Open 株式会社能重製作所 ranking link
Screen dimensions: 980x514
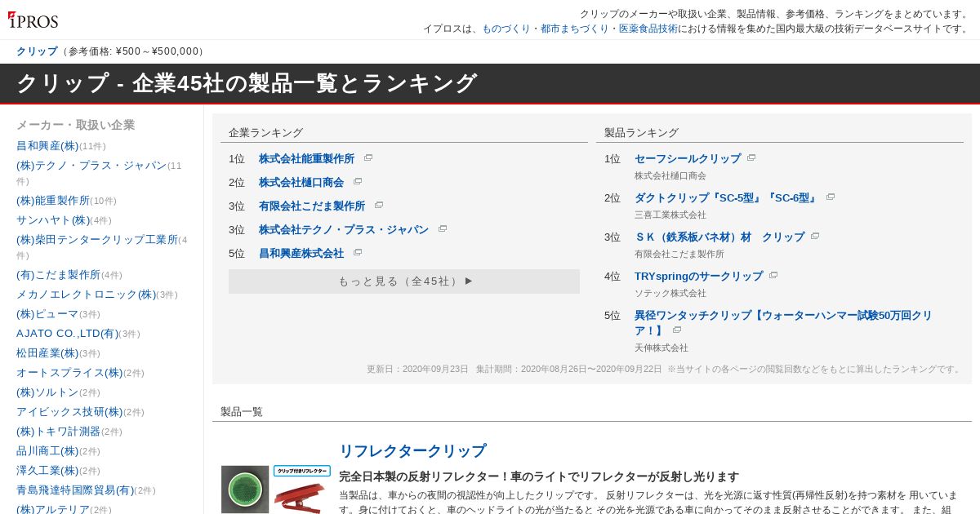[307, 159]
